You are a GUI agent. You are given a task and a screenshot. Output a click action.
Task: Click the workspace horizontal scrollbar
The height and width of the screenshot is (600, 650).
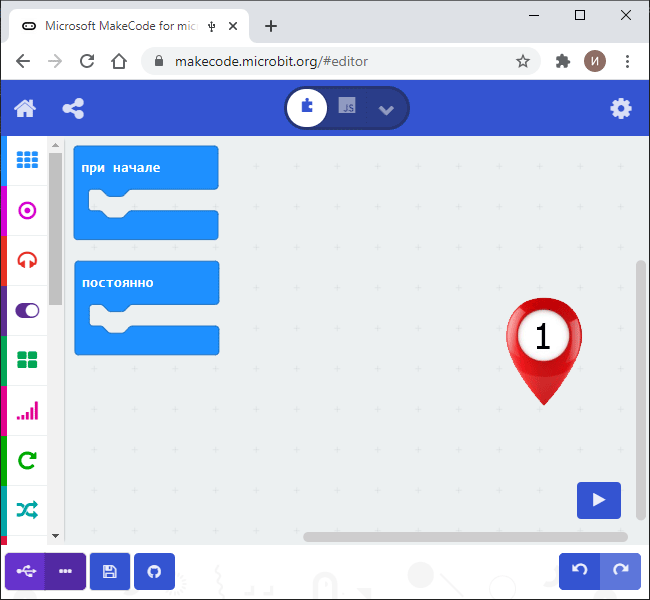[465, 537]
